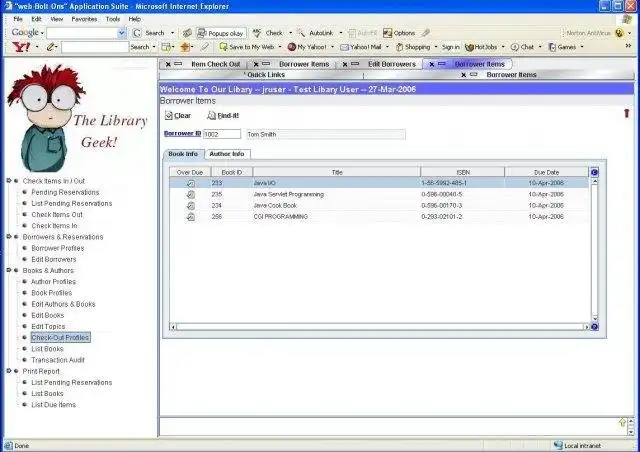This screenshot has height=452, width=640.
Task: Click the Popups okay toolbar button
Action: [x=221, y=33]
